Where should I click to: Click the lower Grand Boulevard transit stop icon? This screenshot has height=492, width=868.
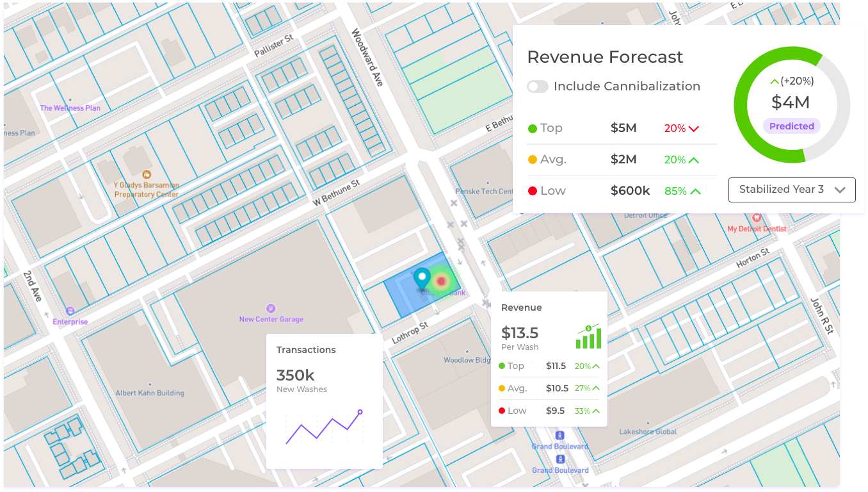click(x=561, y=459)
